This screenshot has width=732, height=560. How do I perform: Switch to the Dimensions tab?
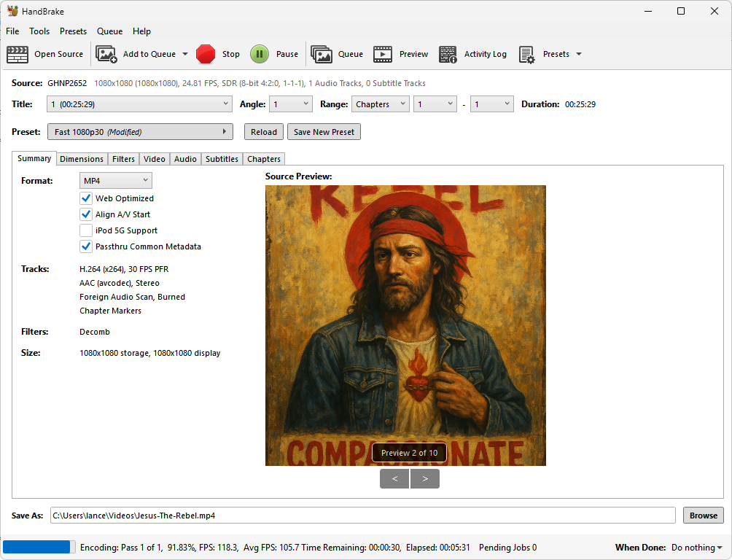[82, 159]
